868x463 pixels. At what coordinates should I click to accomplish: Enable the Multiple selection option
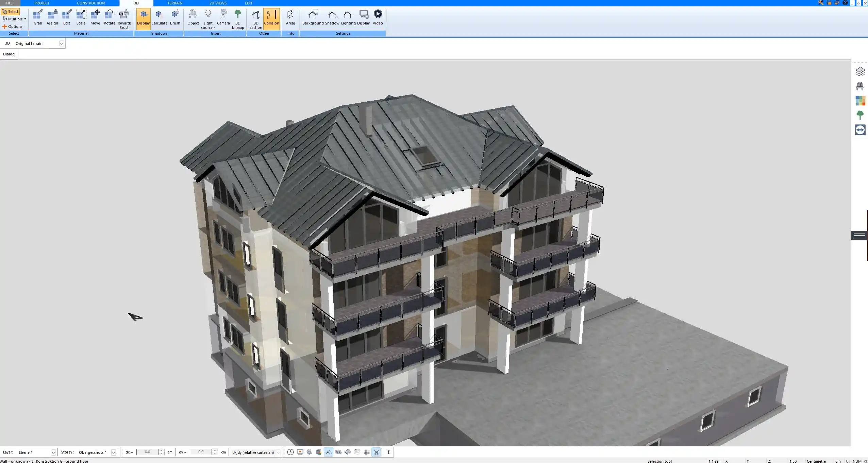pyautogui.click(x=14, y=19)
